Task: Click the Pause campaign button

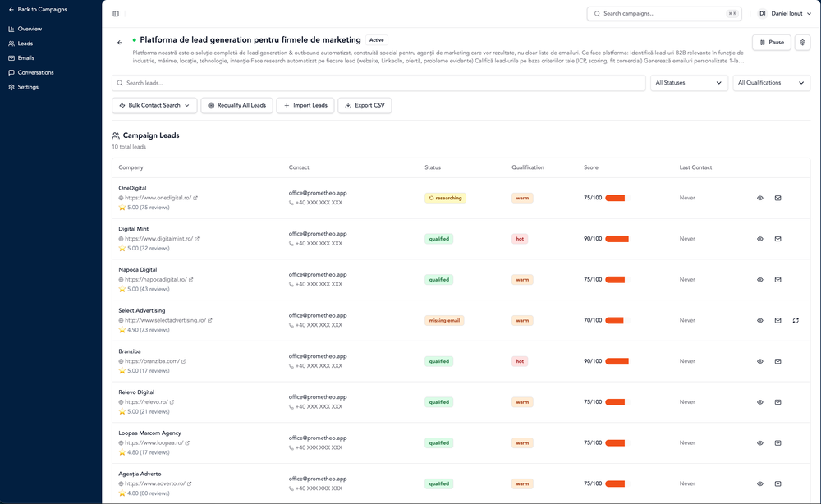Action: [x=770, y=41]
